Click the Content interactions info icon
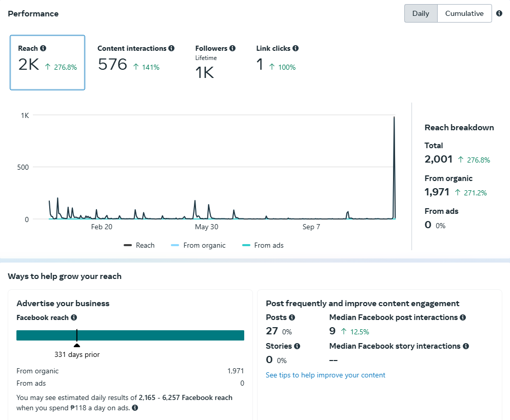Viewport: 510px width, 420px height. [x=171, y=48]
